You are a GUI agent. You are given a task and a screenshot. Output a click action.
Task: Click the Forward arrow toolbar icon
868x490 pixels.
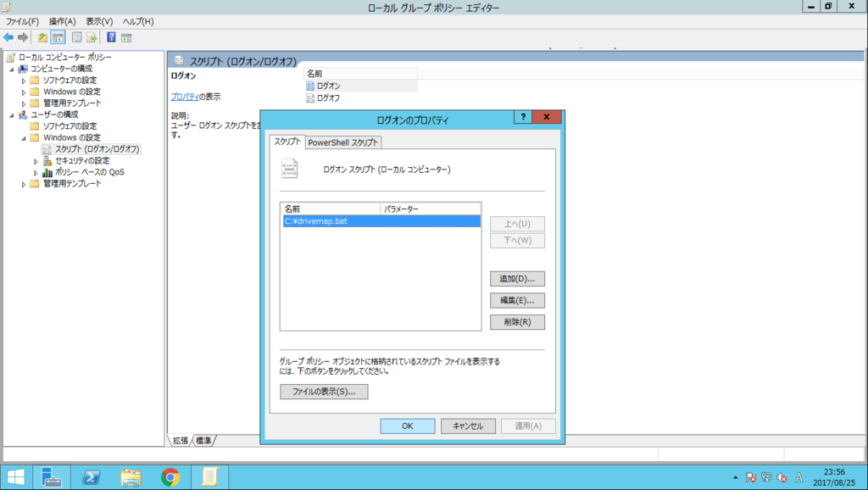point(23,37)
